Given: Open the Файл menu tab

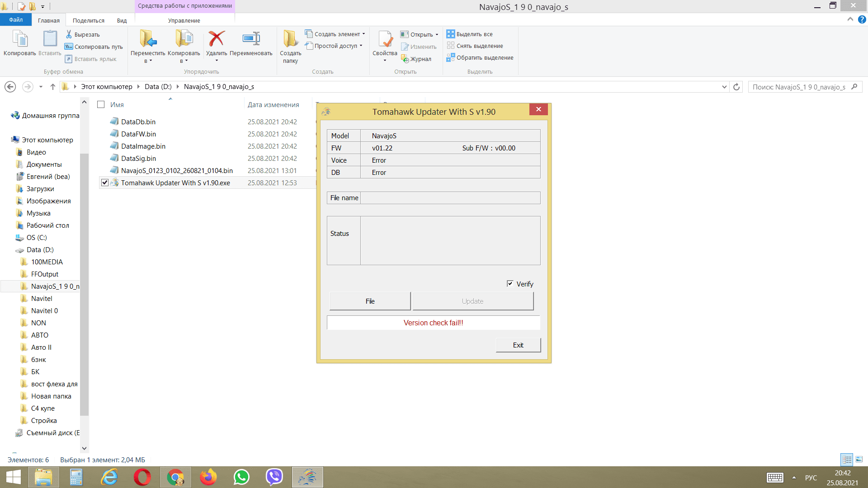Looking at the screenshot, I should (x=16, y=20).
